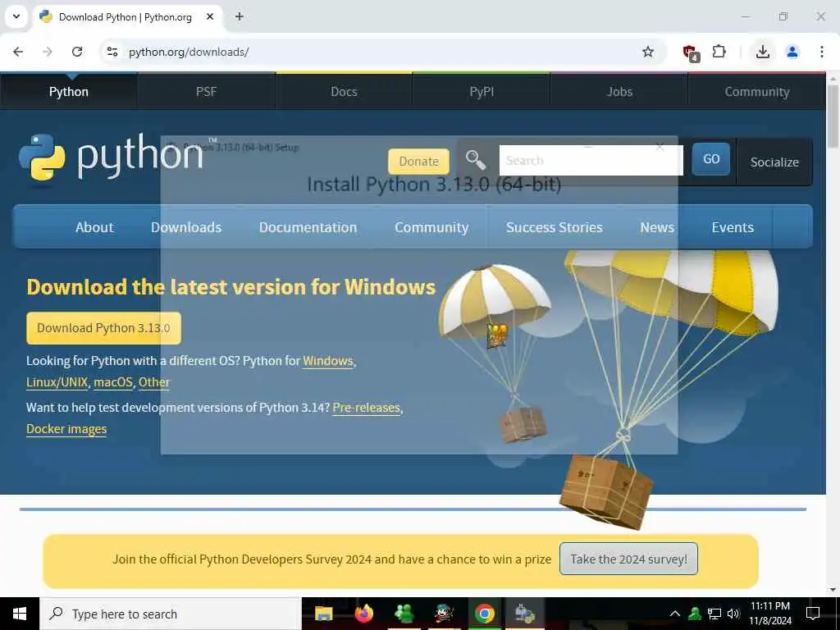840x630 pixels.
Task: Click the address bar URL
Action: [189, 52]
